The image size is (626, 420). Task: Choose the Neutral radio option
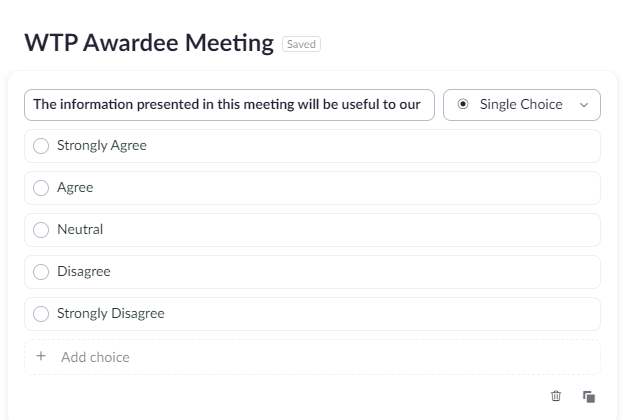point(41,230)
